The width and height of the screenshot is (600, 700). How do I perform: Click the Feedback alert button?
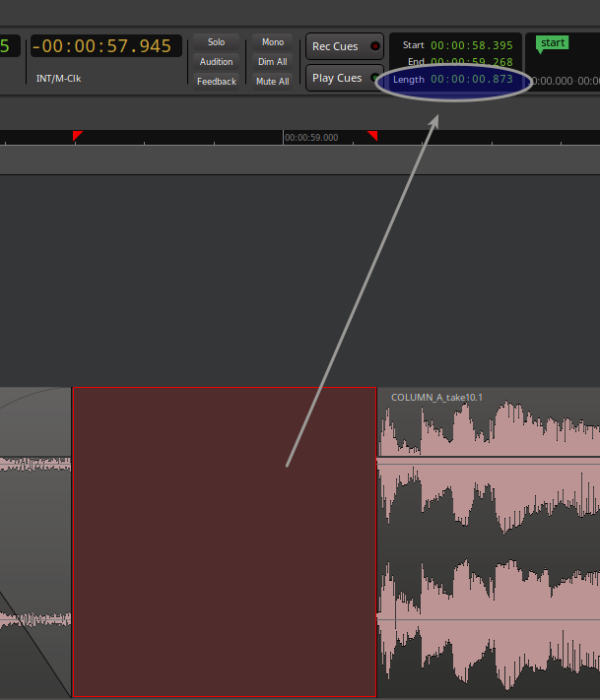click(216, 82)
